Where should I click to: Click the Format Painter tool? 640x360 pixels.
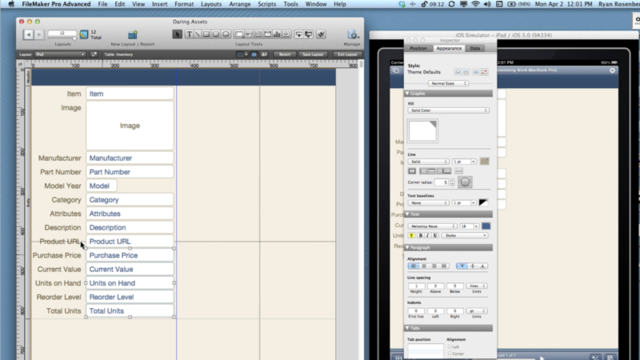click(321, 34)
